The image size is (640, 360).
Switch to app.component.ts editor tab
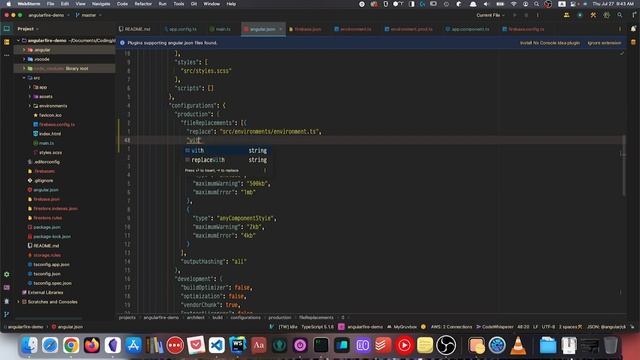(x=467, y=29)
